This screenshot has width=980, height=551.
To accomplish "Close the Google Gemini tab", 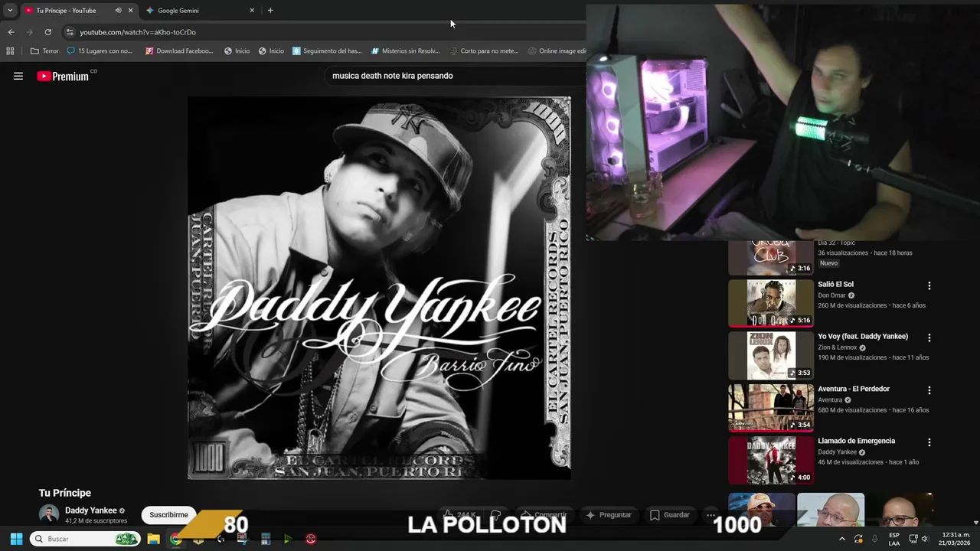I will pyautogui.click(x=252, y=11).
